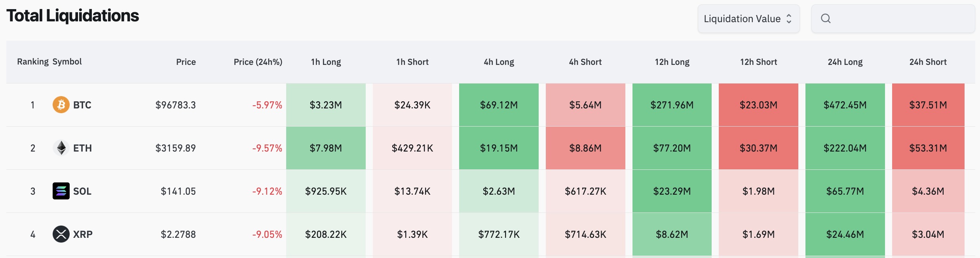Open the ETH symbol link
The height and width of the screenshot is (258, 980).
pyautogui.click(x=82, y=148)
